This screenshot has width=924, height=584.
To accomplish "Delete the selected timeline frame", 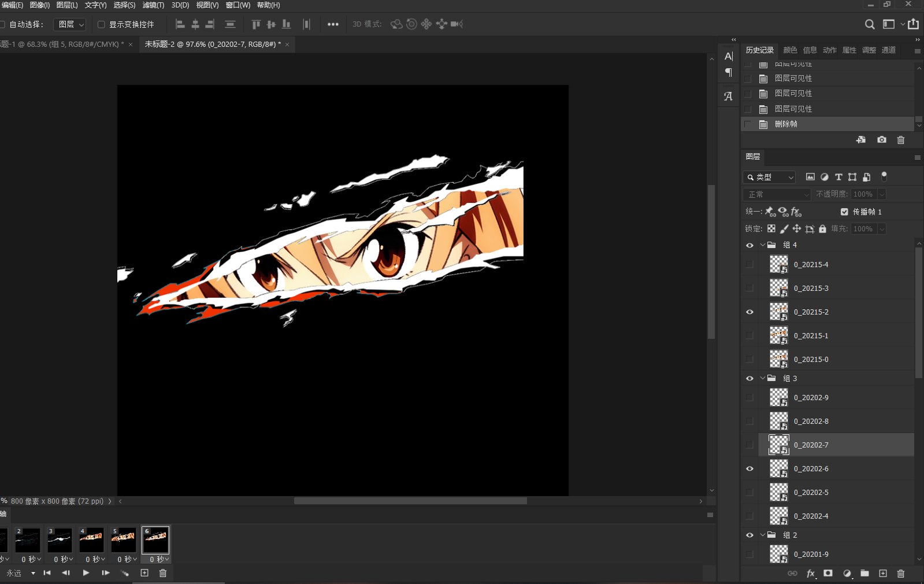I will pos(163,573).
